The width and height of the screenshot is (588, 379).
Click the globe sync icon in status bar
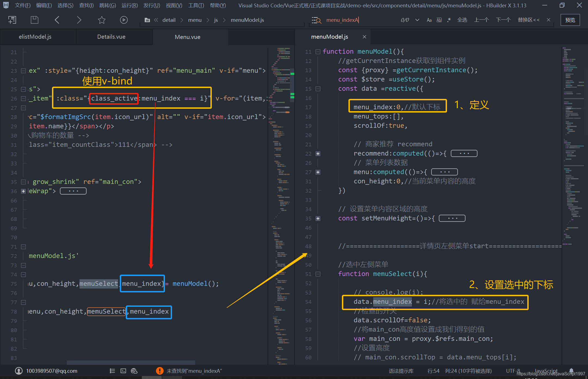(134, 371)
